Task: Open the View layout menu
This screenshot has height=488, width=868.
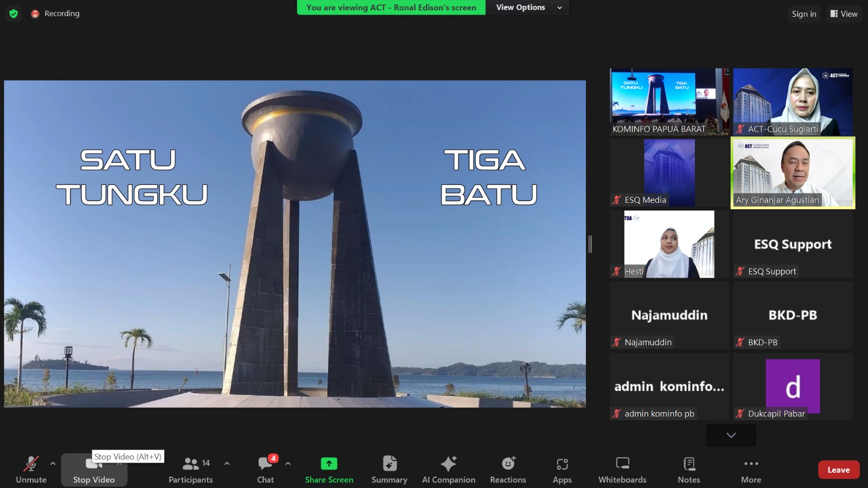Action: click(844, 14)
